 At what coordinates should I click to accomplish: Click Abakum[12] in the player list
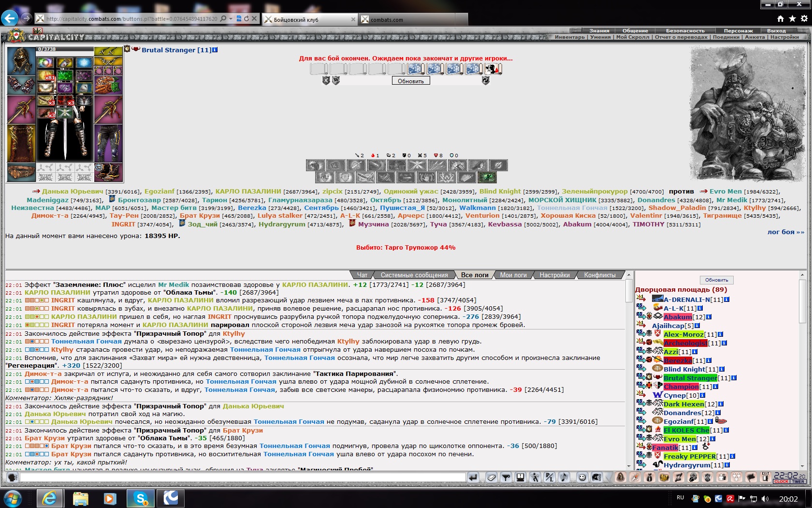(x=684, y=317)
